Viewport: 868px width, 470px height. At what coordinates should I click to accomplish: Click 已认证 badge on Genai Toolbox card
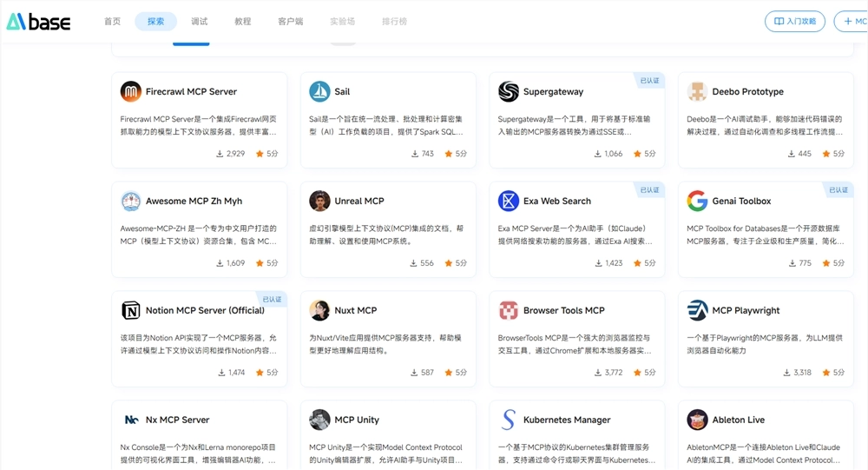pos(838,189)
